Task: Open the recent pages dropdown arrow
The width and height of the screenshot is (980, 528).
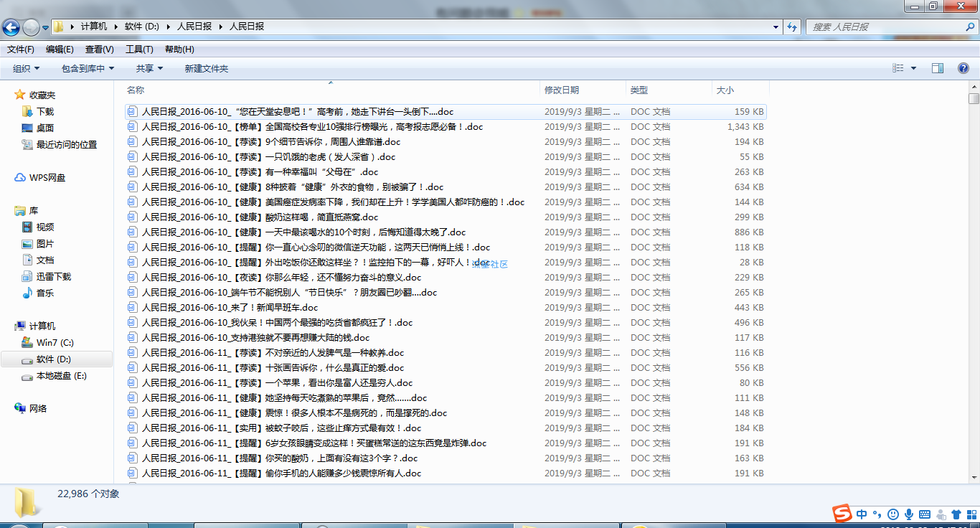Action: coord(46,28)
